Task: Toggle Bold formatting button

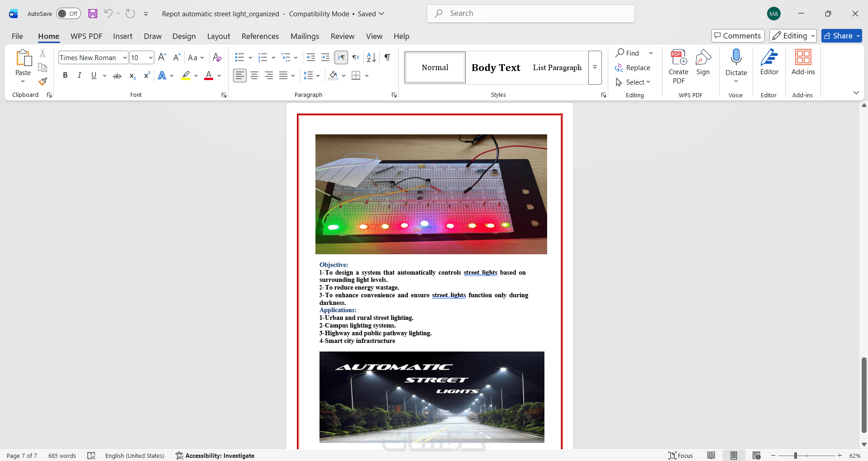Action: pos(65,76)
